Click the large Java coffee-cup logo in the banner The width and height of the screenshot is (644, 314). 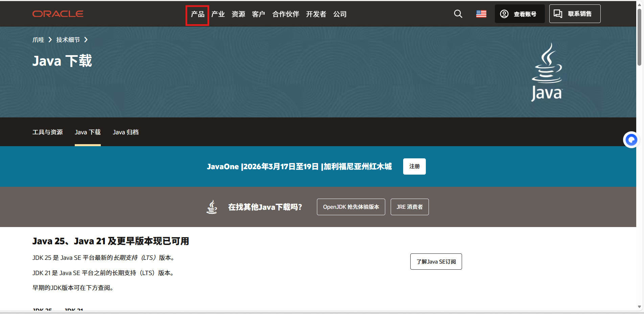tap(547, 72)
